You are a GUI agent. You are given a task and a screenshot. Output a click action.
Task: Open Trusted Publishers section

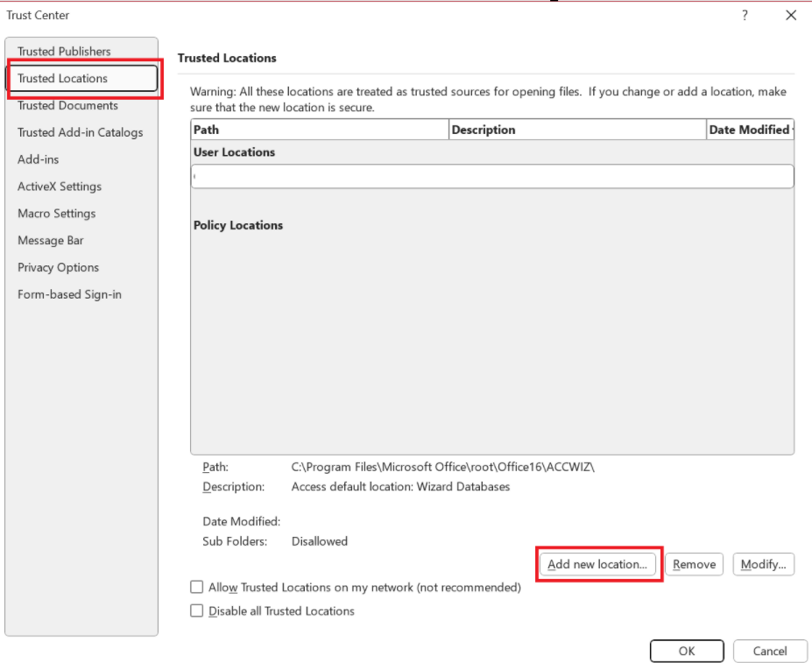coord(64,52)
